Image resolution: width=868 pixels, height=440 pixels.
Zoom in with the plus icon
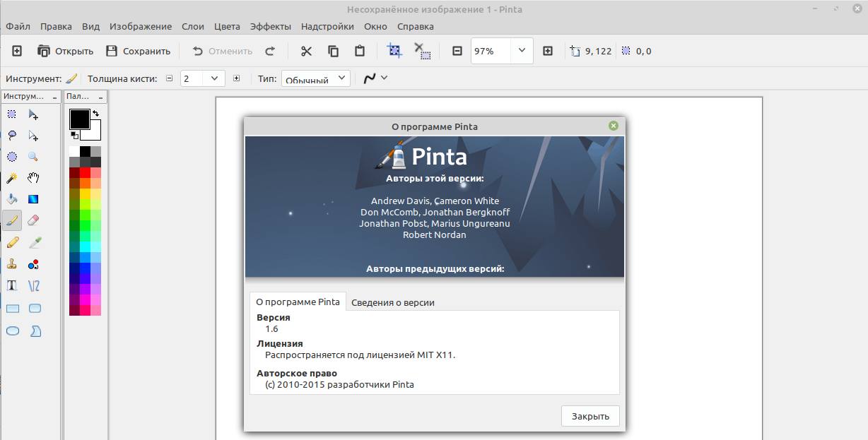pyautogui.click(x=548, y=51)
